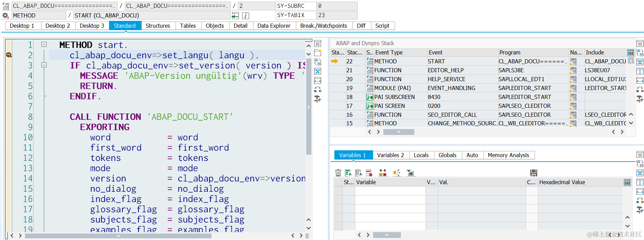Collapse the IF block on code line 3
The image size is (644, 240).
44,65
